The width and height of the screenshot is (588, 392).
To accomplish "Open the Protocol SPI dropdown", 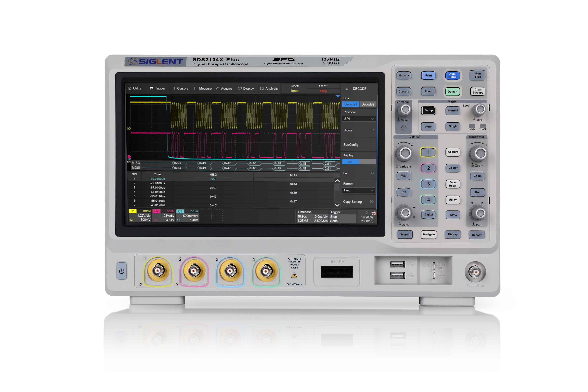I will click(358, 118).
